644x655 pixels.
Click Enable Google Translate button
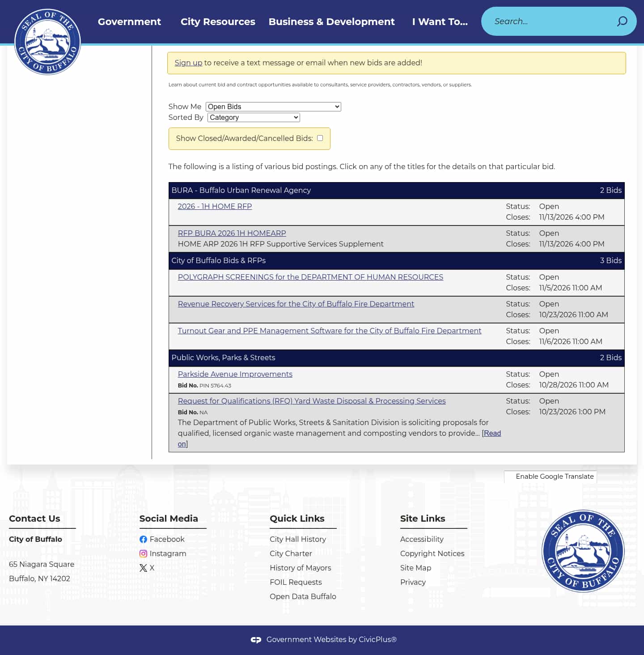point(550,476)
